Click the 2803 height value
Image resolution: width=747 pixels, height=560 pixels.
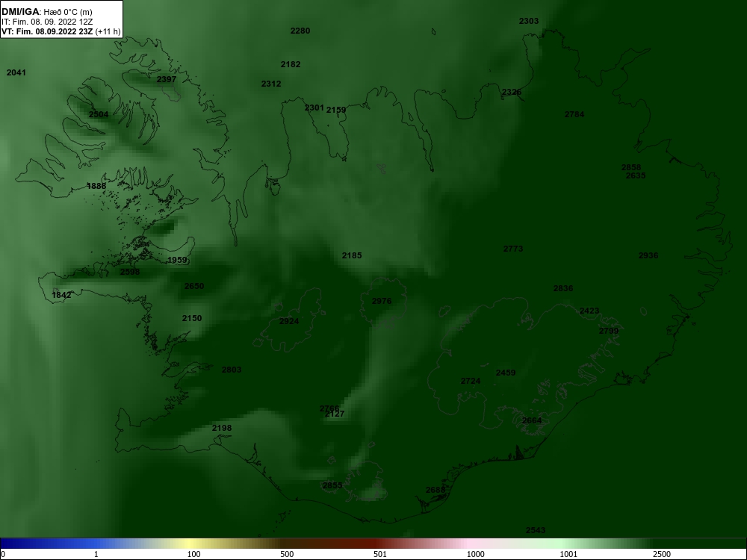click(x=232, y=370)
